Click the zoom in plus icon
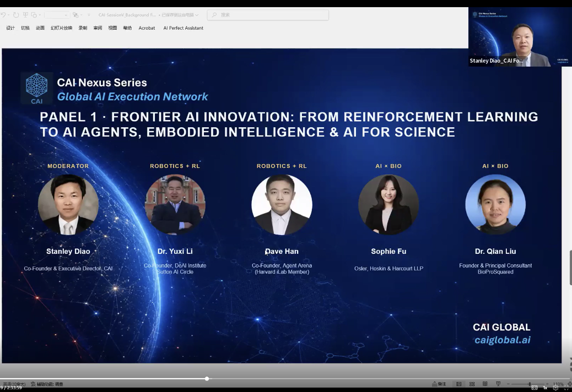 coord(548,384)
